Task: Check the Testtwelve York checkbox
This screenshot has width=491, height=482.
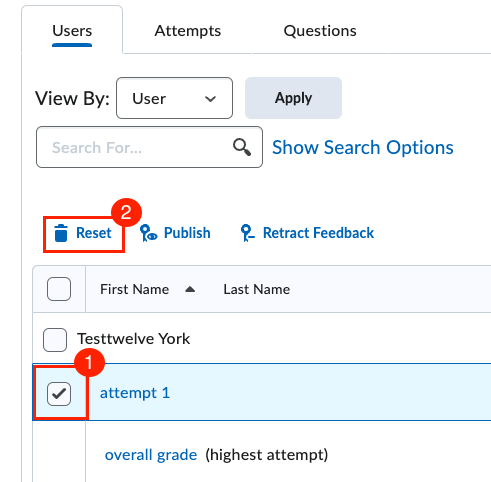Action: click(x=55, y=340)
